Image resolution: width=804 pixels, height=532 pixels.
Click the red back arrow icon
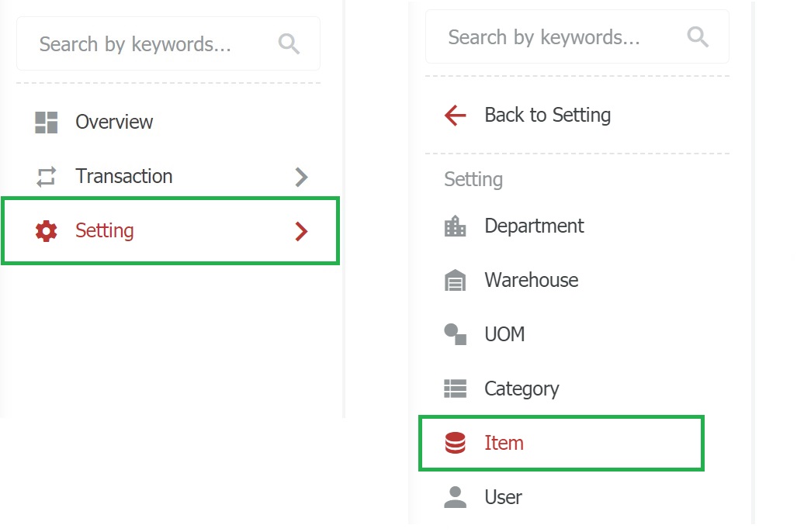[x=456, y=116]
